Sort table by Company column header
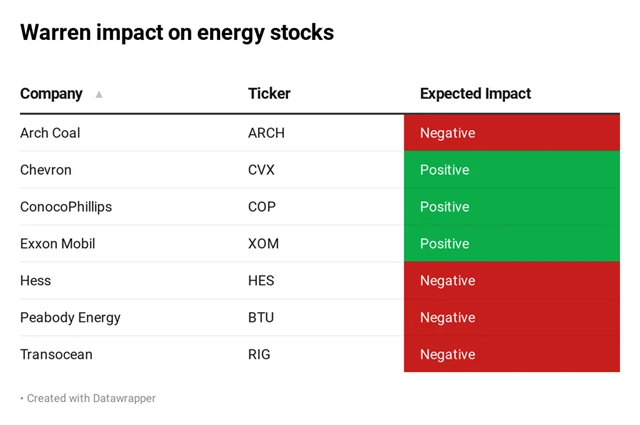Screen dimensions: 640x425 (51, 94)
